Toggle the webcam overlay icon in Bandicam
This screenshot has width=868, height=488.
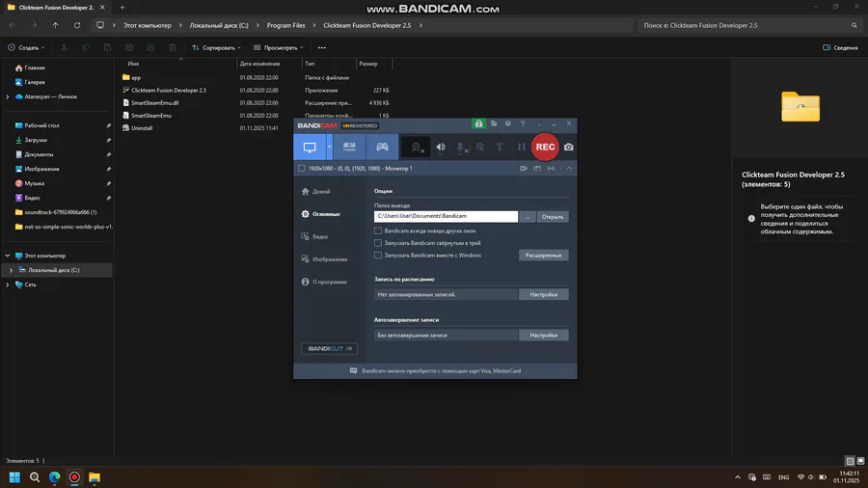coord(417,148)
